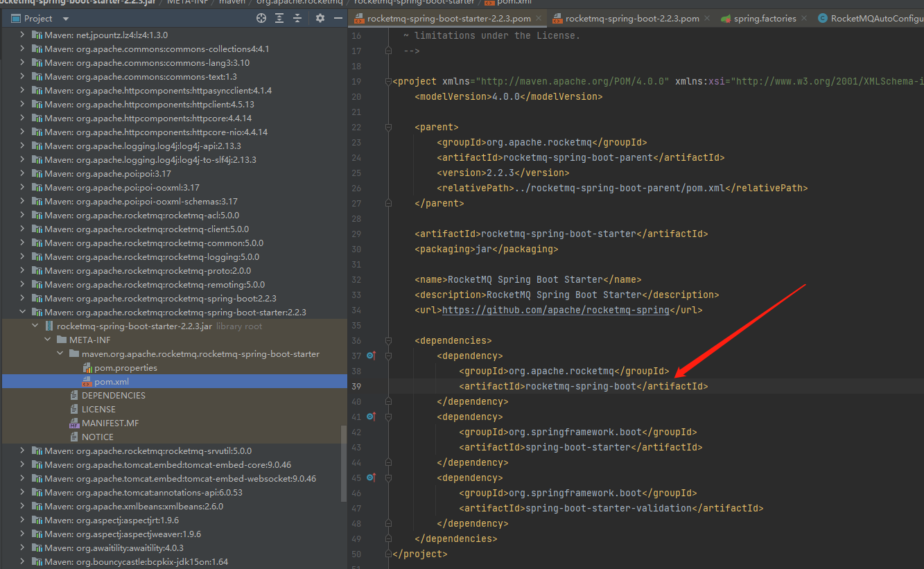The height and width of the screenshot is (569, 924).
Task: Click rocketmq-spring-boot artifactId text on line 39
Action: point(581,386)
